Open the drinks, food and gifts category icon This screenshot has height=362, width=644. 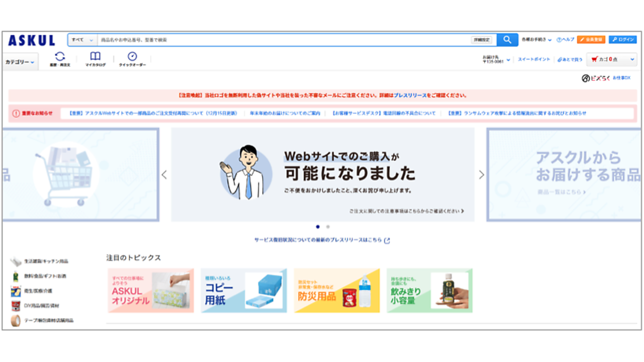(x=16, y=276)
